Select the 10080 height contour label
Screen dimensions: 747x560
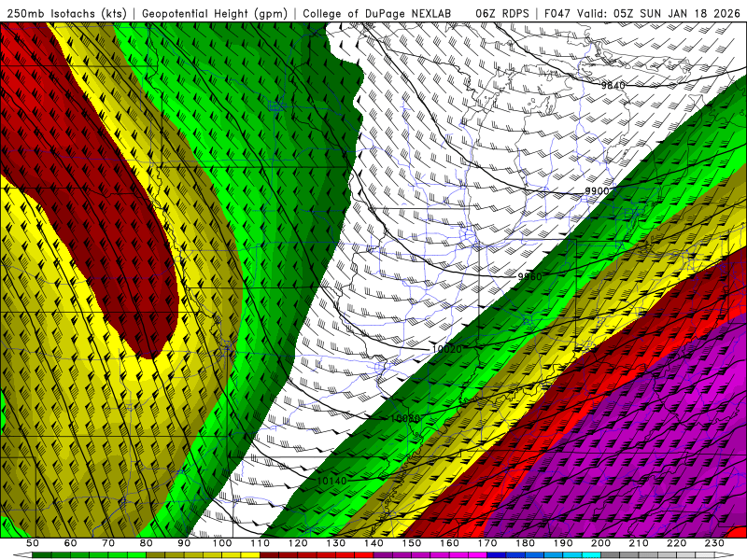[405, 418]
